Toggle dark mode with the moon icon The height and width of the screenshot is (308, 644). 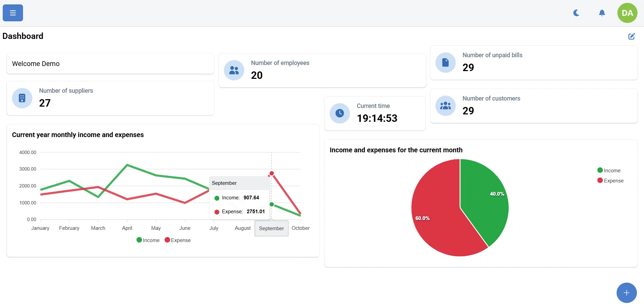(576, 13)
